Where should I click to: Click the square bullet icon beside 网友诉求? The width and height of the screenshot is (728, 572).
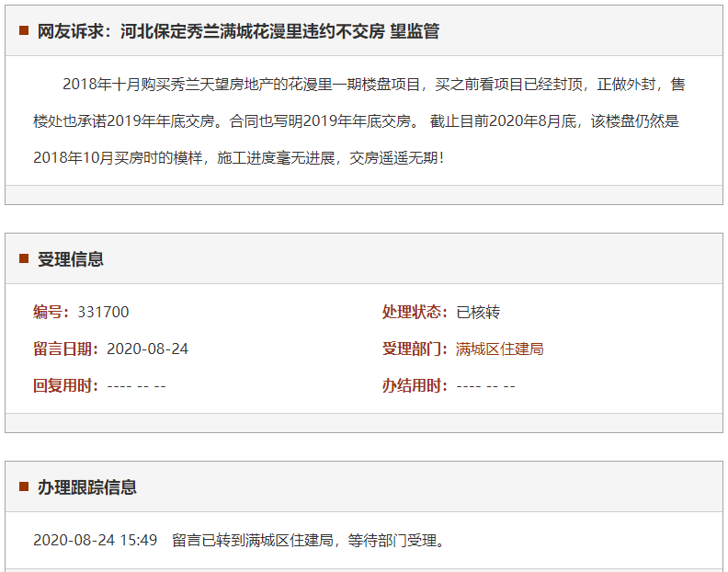point(24,31)
